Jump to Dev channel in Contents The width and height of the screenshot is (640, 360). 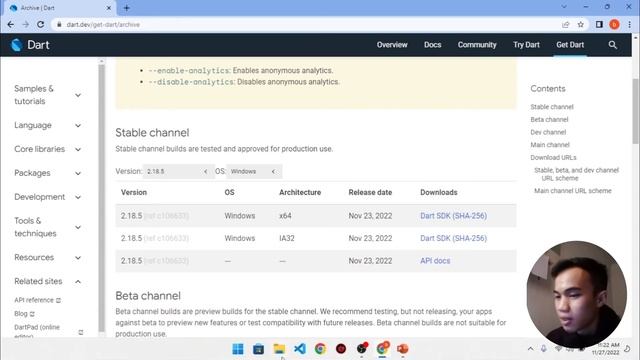tap(548, 132)
